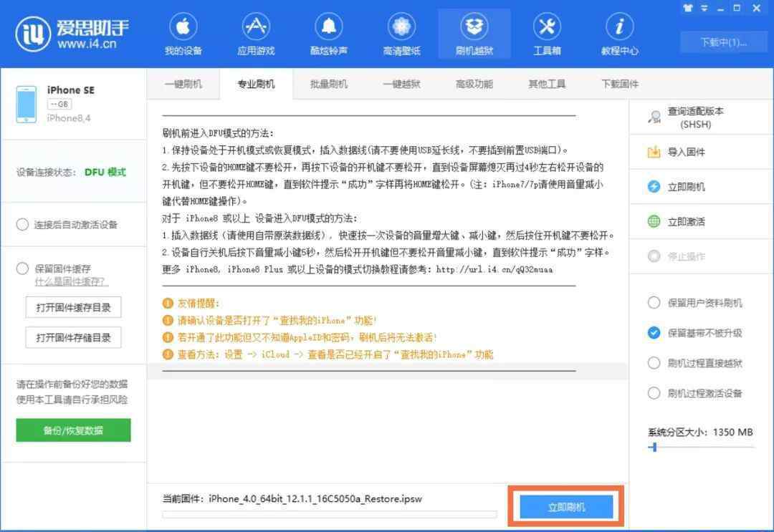
Task: Click the iPhone SE device name
Action: tap(70, 90)
